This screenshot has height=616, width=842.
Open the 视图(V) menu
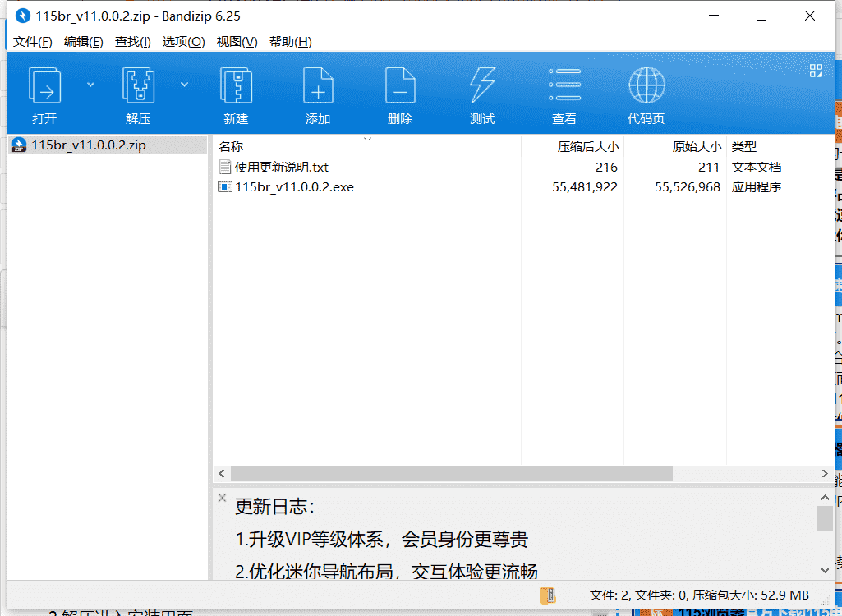pos(237,42)
